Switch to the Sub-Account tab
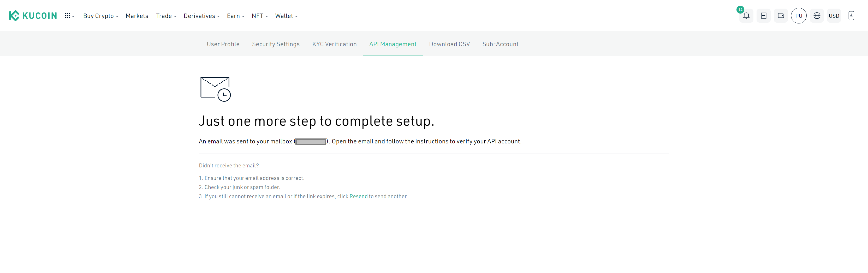Viewport: 868px width, 273px height. [500, 44]
